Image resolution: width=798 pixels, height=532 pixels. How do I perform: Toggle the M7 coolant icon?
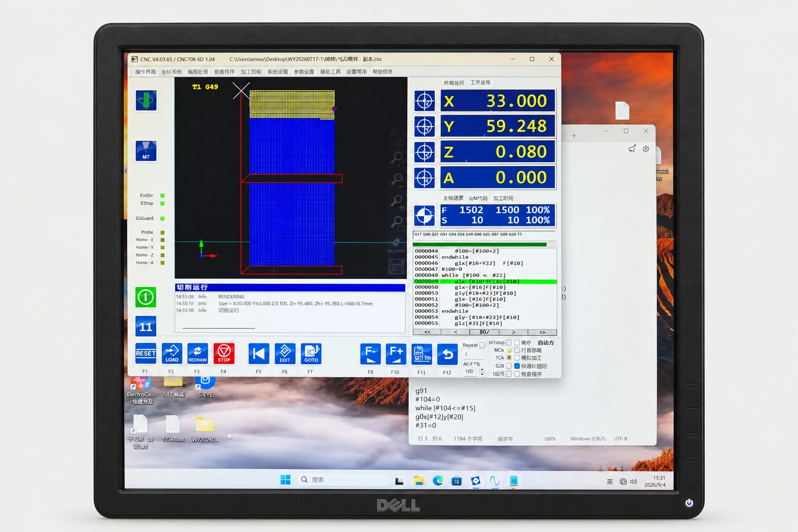click(146, 151)
